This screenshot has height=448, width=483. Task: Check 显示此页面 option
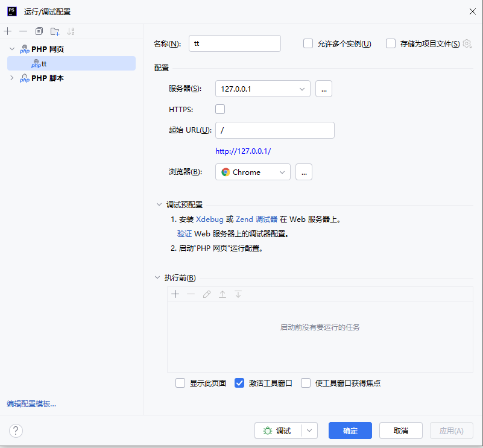tap(180, 383)
